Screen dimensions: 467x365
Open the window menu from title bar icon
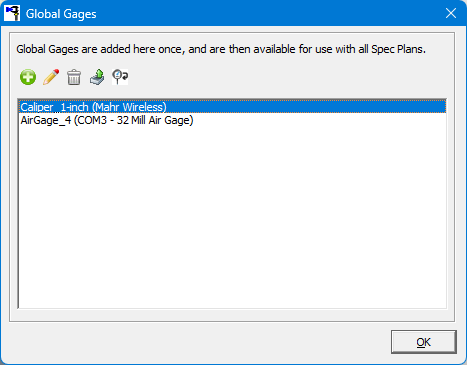[x=12, y=13]
